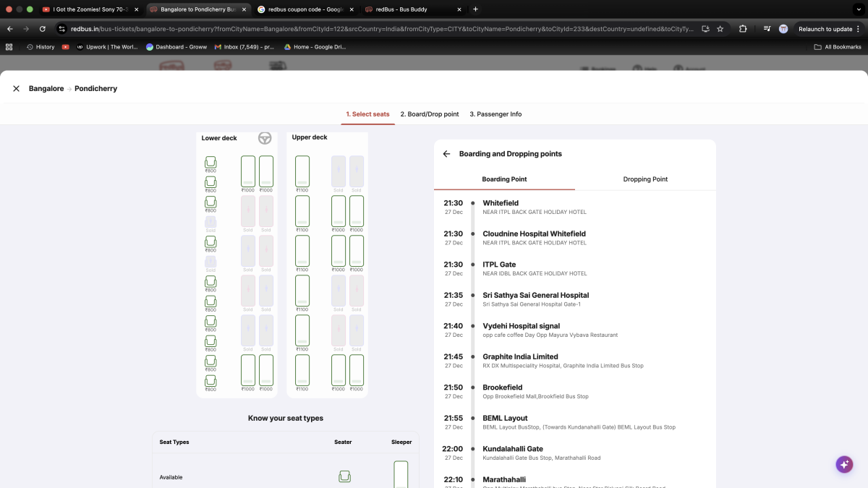Open the All Bookmarks folder

pyautogui.click(x=838, y=47)
